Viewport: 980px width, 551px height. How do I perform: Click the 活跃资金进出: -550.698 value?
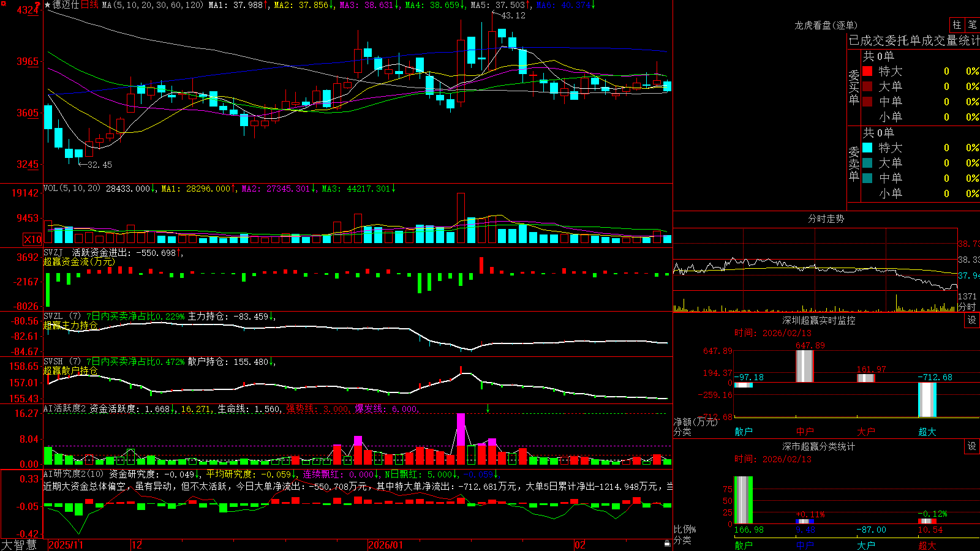[x=124, y=252]
